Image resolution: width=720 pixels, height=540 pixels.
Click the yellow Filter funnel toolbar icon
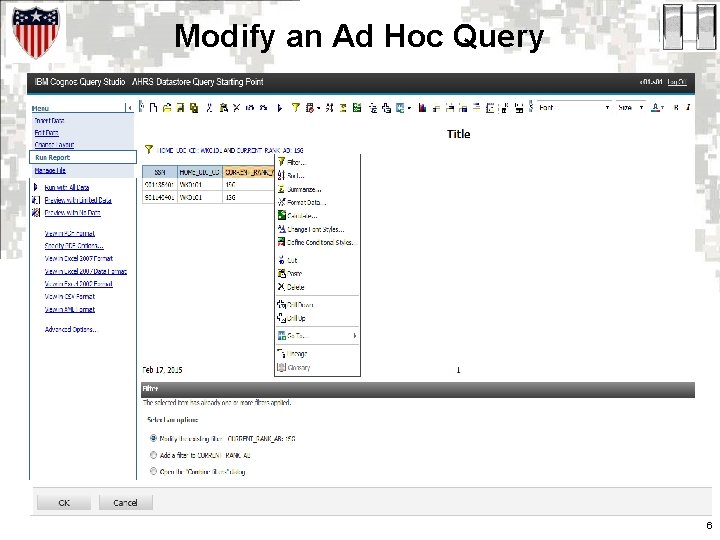tap(296, 108)
